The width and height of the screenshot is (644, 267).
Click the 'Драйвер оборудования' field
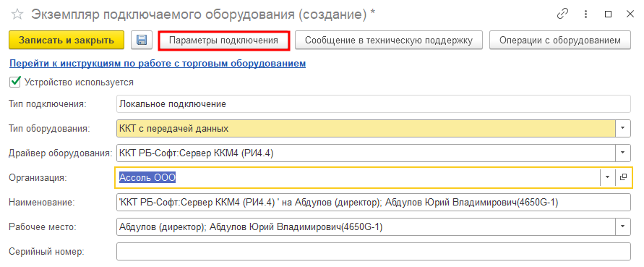(x=366, y=153)
